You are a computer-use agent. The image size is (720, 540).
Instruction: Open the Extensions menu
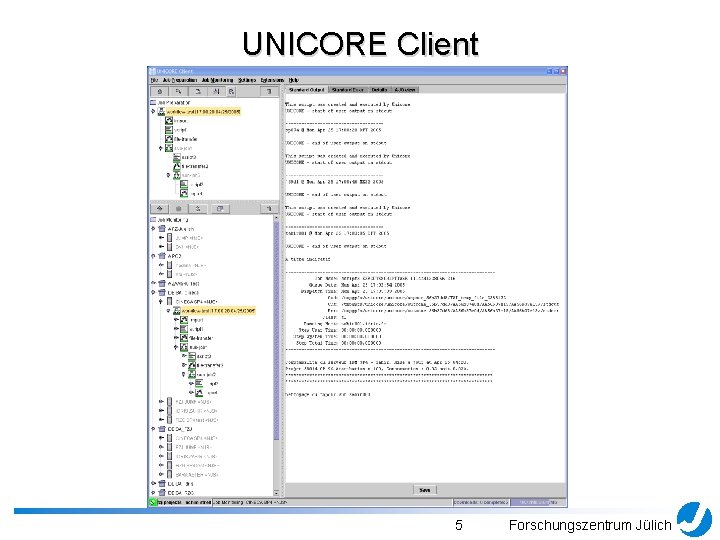272,80
